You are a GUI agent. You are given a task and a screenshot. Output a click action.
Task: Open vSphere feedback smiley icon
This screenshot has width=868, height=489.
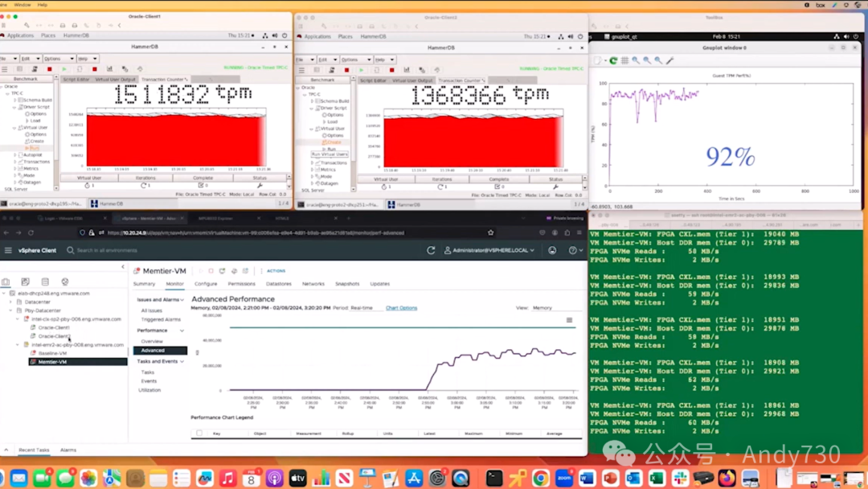[552, 250]
